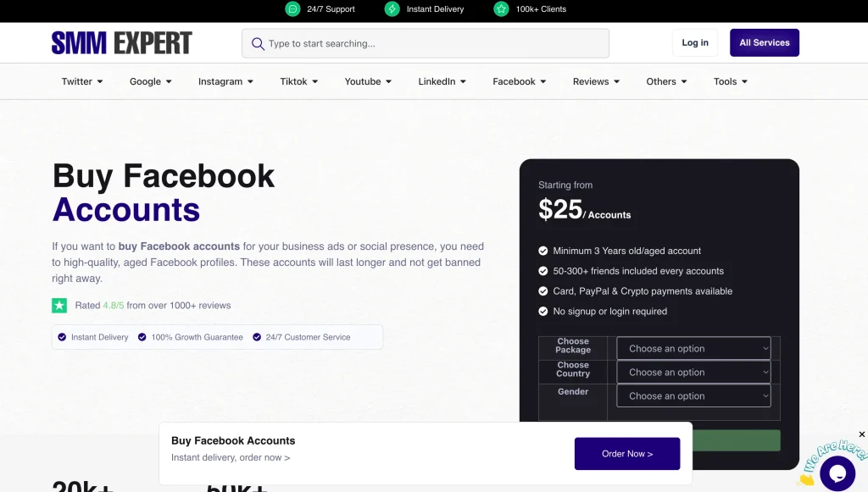The image size is (868, 492).
Task: Click the Instant Delivery checkmark badge
Action: pyautogui.click(x=62, y=337)
